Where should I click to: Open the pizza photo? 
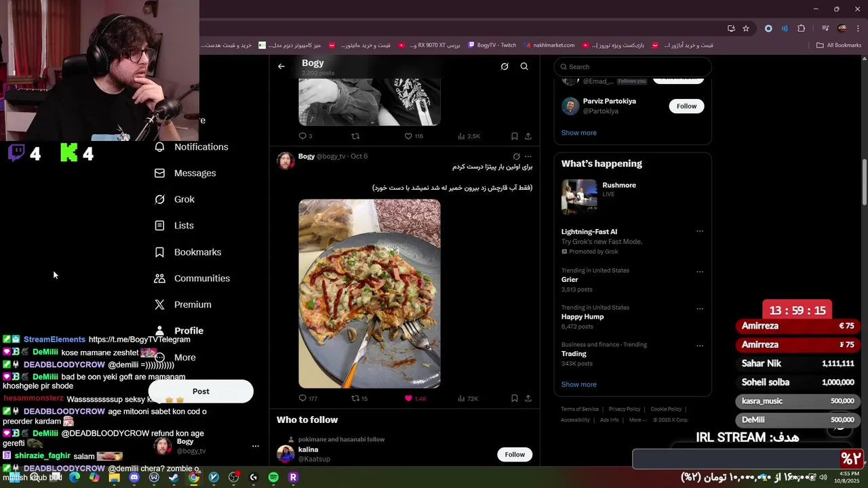(370, 293)
